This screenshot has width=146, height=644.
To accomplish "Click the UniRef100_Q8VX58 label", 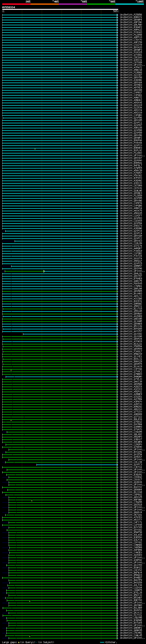I will (x=131, y=78).
